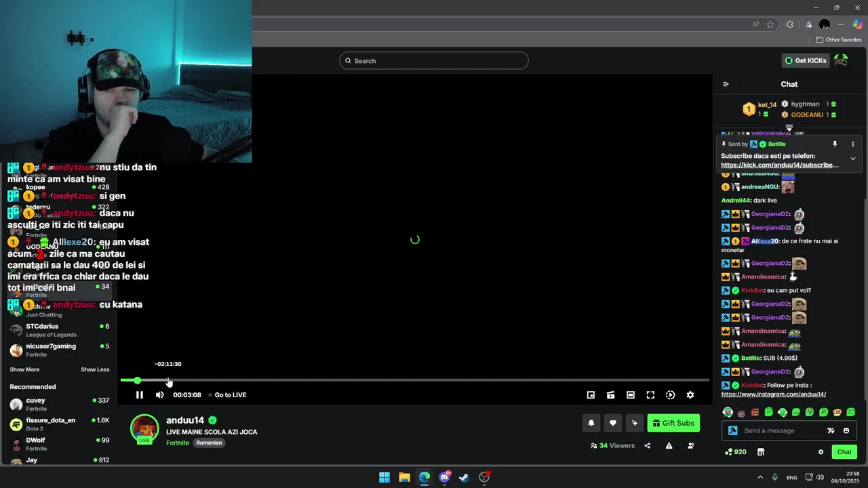Click Show More in sidebar

24,369
